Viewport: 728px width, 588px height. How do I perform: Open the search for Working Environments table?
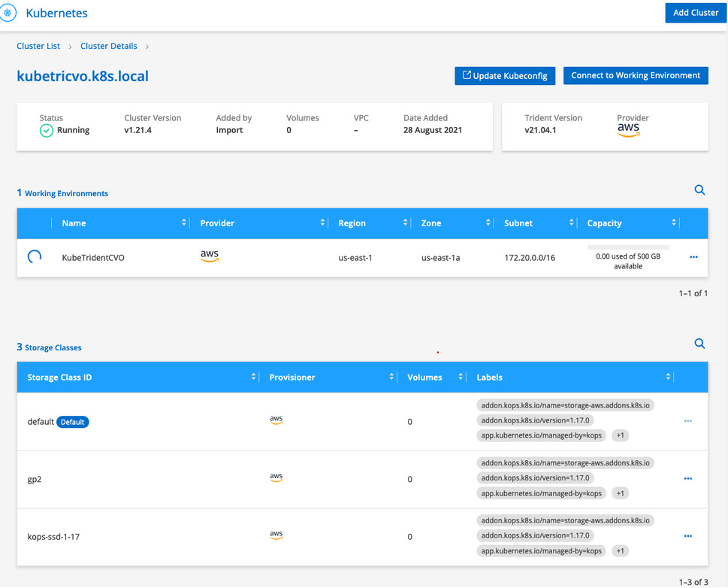click(699, 190)
